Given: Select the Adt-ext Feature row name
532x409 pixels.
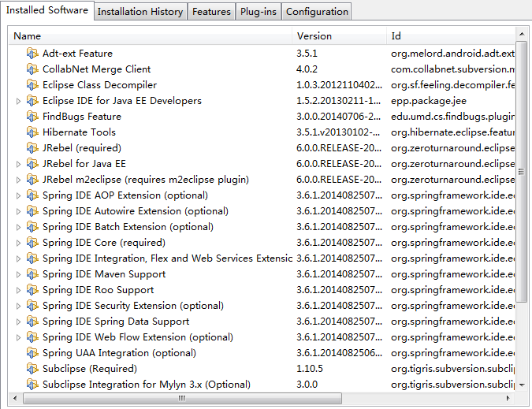Looking at the screenshot, I should (77, 54).
